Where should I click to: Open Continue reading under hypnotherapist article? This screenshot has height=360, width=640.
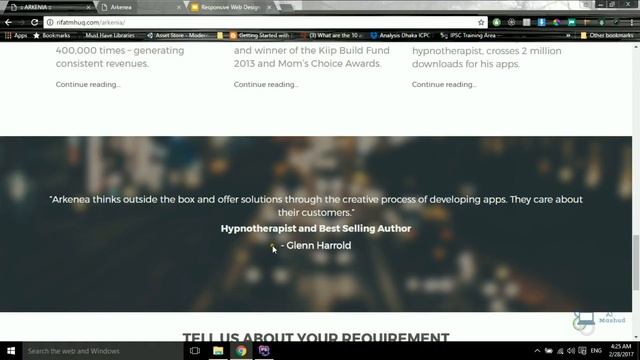[444, 84]
